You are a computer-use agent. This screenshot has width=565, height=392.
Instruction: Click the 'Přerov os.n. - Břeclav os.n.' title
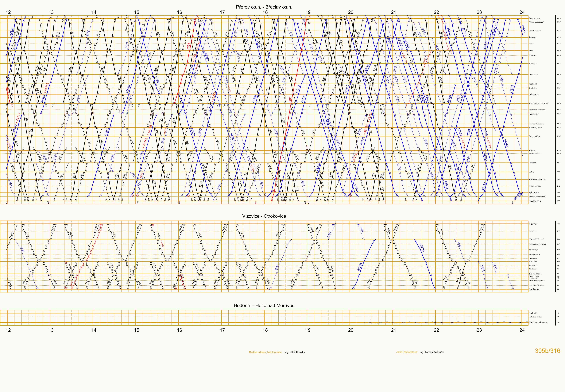[x=264, y=7]
